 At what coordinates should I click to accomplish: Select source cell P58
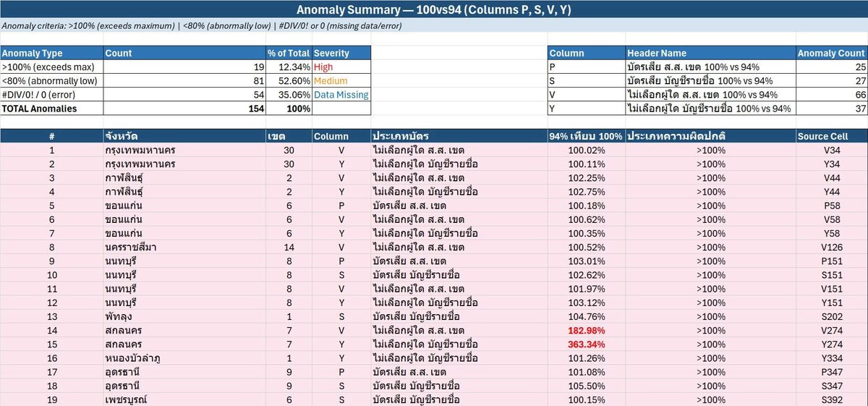pyautogui.click(x=831, y=206)
